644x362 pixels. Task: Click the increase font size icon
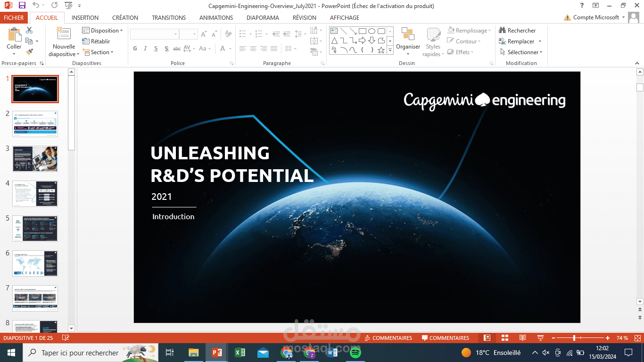pyautogui.click(x=204, y=34)
